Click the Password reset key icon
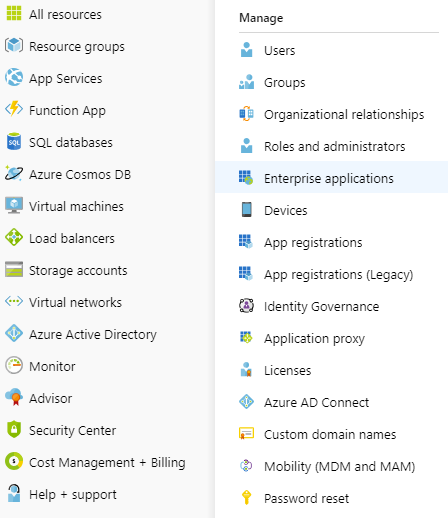448x518 pixels. tap(246, 498)
